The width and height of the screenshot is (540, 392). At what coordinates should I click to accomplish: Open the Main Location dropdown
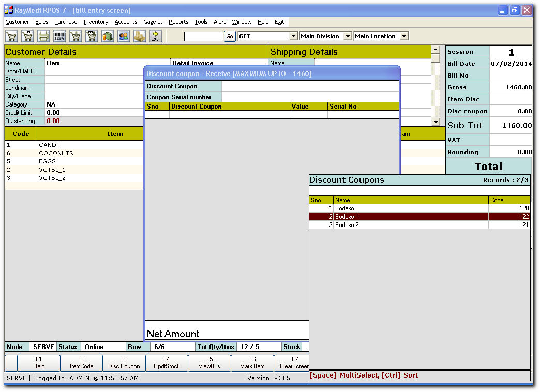tap(404, 36)
